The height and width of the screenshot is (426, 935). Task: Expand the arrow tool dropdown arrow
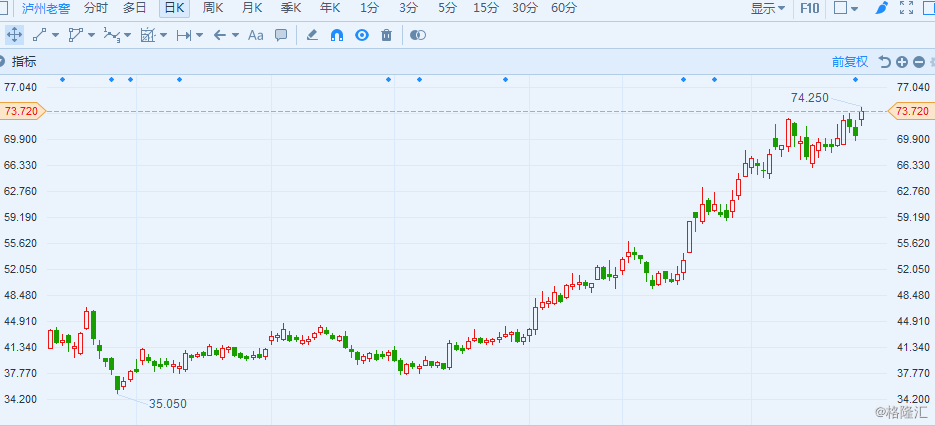236,35
